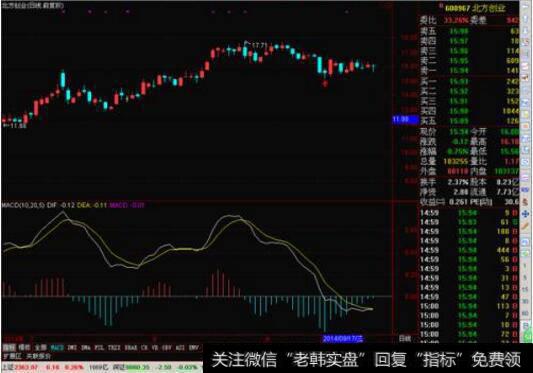Click the 买二 order book row
The width and height of the screenshot is (533, 373).
point(469,91)
